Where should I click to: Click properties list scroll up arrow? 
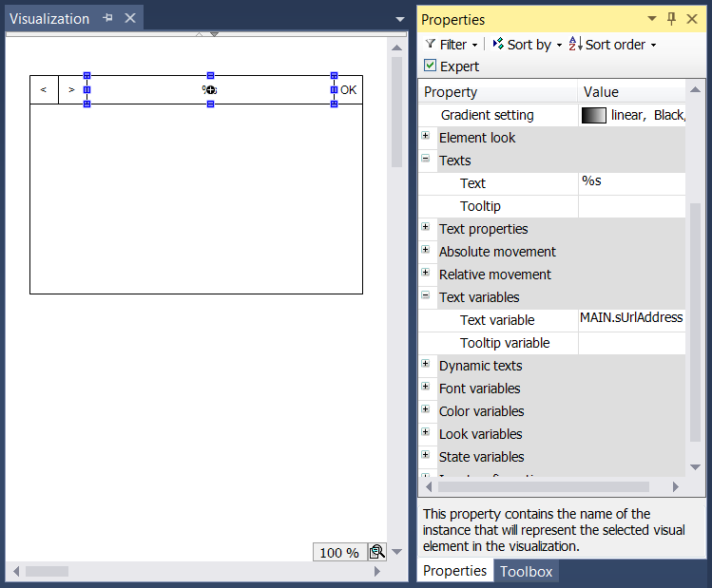pyautogui.click(x=695, y=89)
